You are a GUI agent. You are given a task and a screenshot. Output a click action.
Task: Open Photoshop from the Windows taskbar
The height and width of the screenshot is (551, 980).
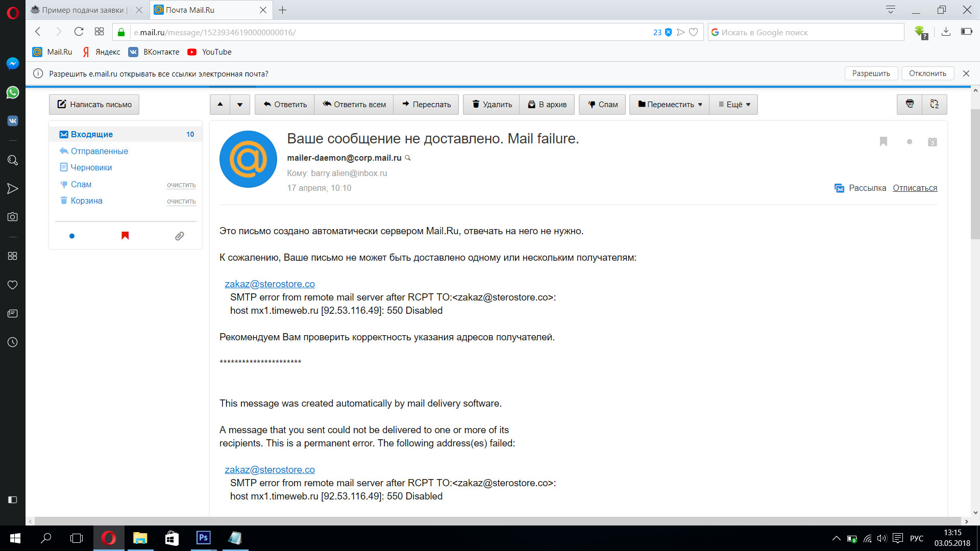(x=203, y=538)
